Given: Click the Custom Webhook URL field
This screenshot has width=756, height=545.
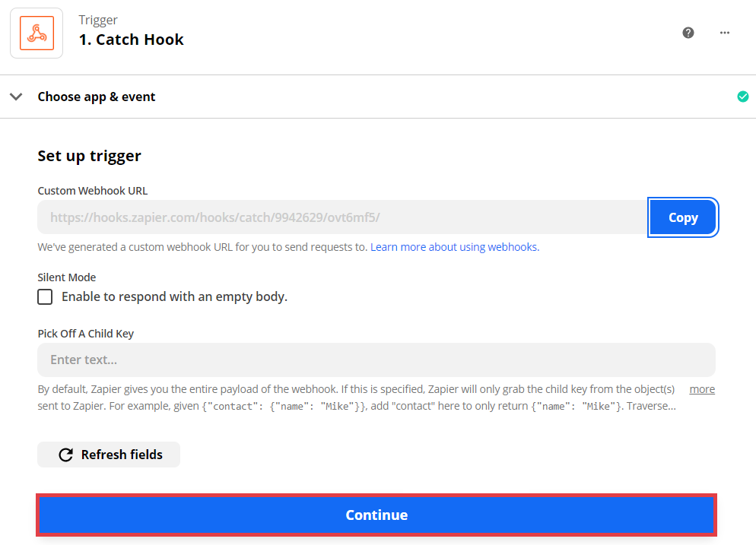Looking at the screenshot, I should pos(342,217).
